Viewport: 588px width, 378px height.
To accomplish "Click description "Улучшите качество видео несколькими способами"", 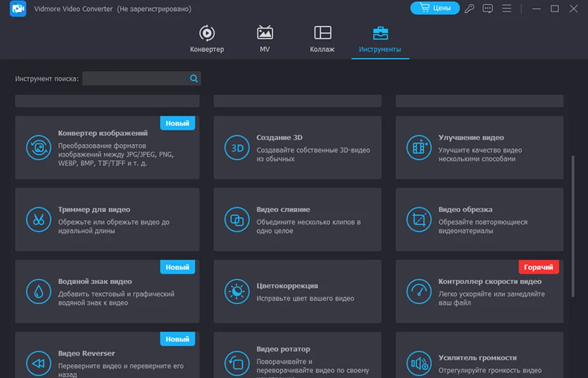I will 480,155.
